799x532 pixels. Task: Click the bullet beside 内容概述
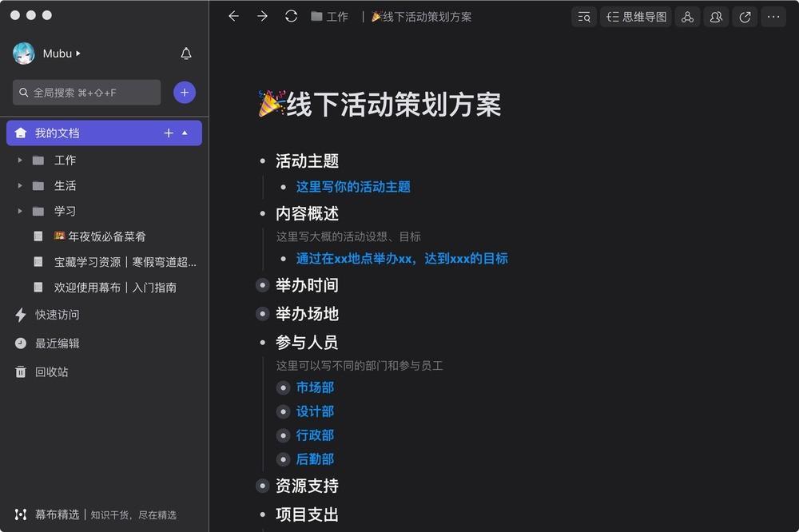click(x=262, y=213)
